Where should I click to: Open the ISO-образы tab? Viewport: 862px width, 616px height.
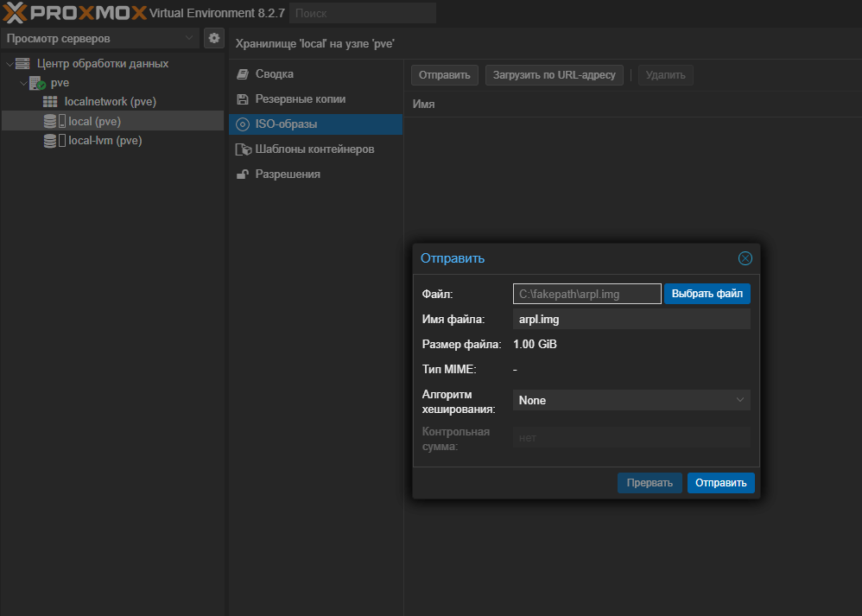tap(315, 124)
